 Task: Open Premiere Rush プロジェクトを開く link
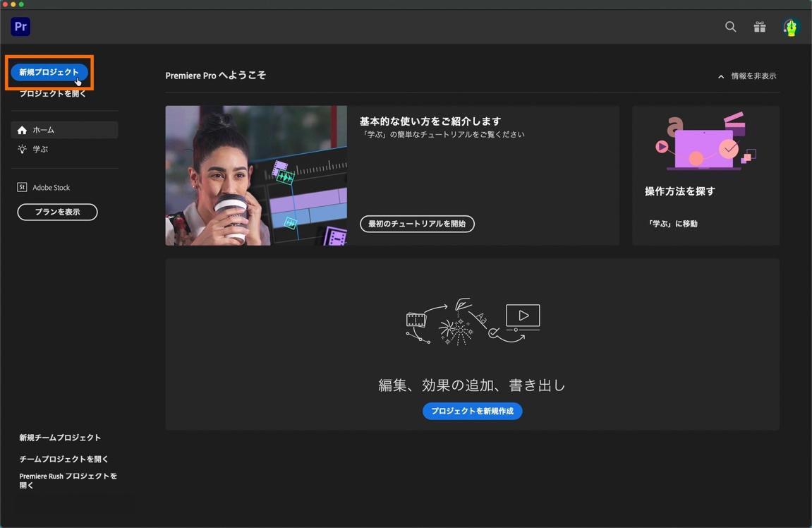coord(68,480)
